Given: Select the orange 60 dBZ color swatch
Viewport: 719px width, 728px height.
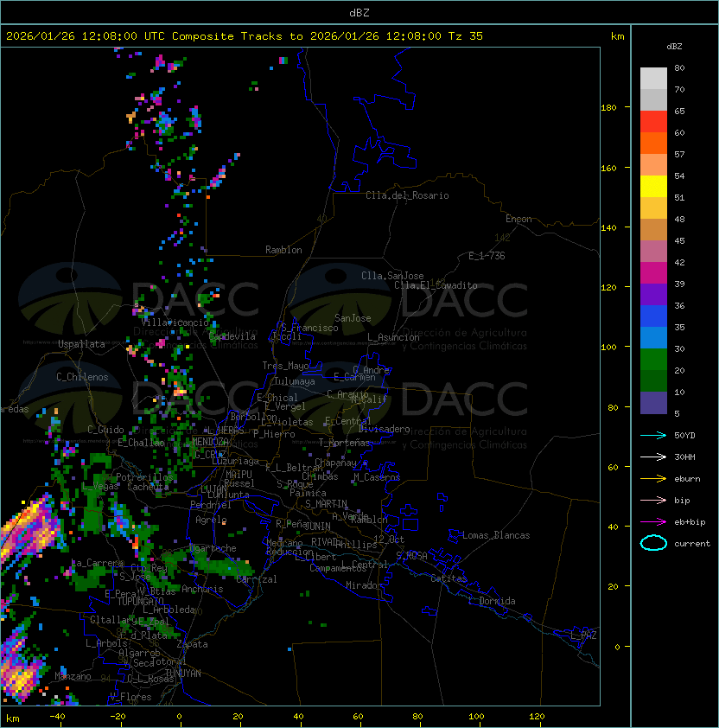Looking at the screenshot, I should coord(653,143).
